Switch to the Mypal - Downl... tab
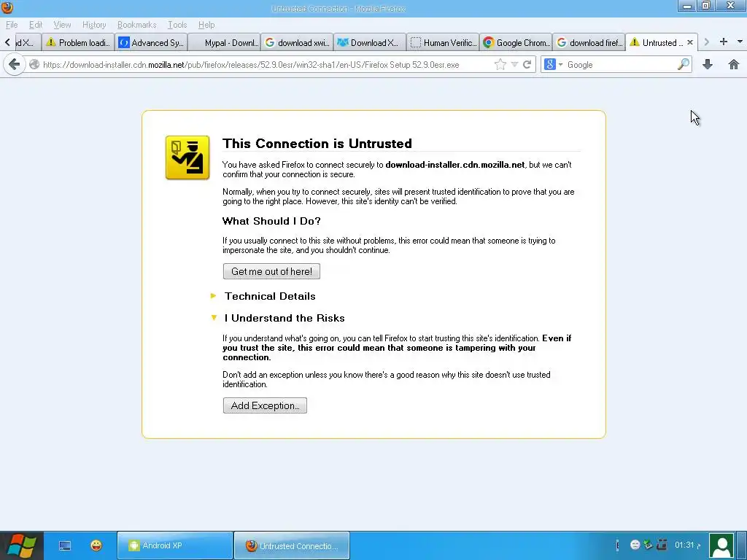Viewport: 747px width, 560px height. 225,42
